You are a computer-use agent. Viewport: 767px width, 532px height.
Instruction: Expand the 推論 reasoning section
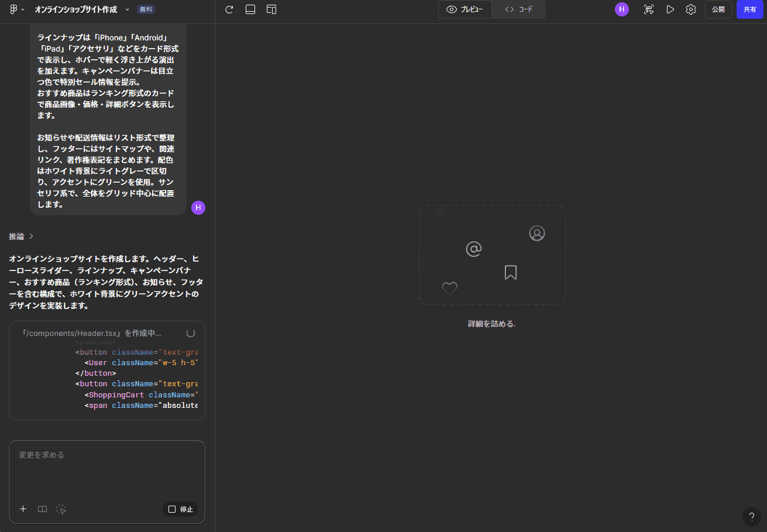pos(21,236)
